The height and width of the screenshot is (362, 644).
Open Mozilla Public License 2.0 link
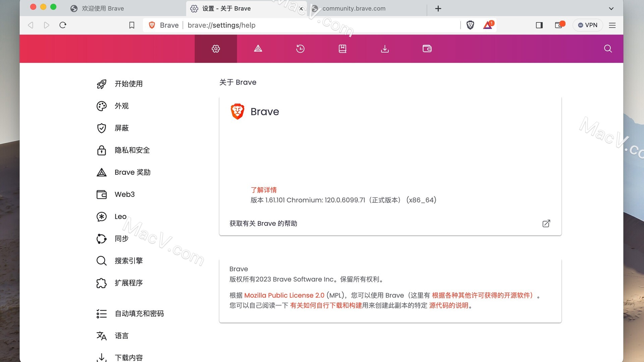(x=284, y=295)
